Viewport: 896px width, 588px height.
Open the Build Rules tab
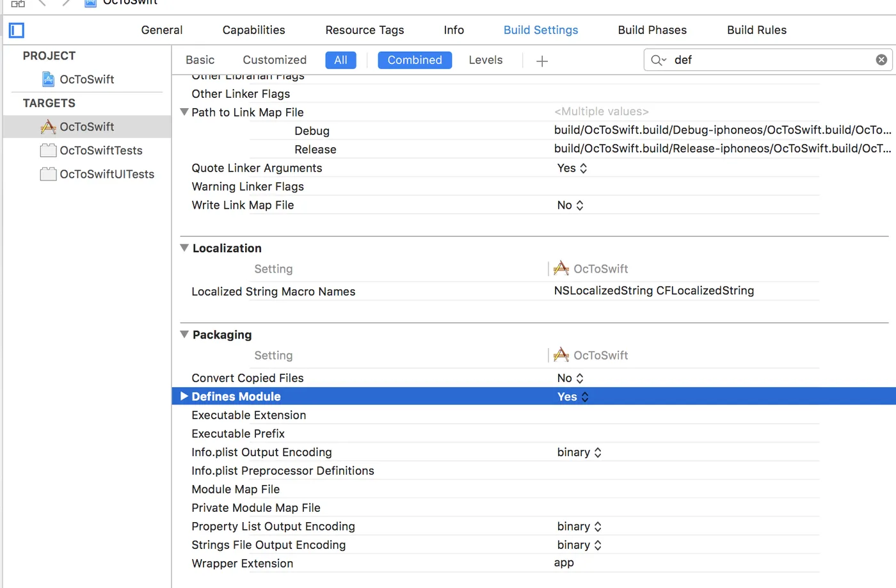tap(756, 30)
